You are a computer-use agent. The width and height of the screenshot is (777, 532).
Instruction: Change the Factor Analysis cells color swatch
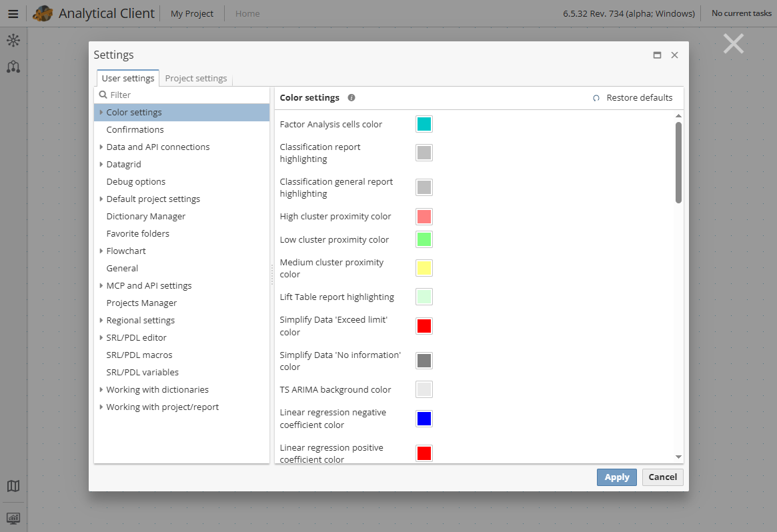tap(424, 123)
